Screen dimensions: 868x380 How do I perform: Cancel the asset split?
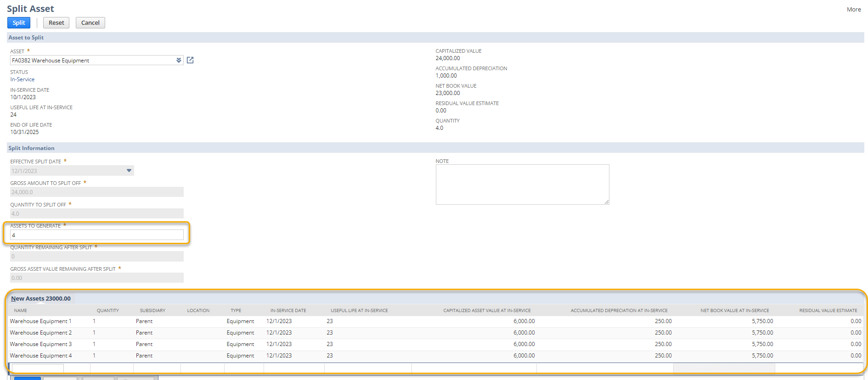pyautogui.click(x=90, y=22)
